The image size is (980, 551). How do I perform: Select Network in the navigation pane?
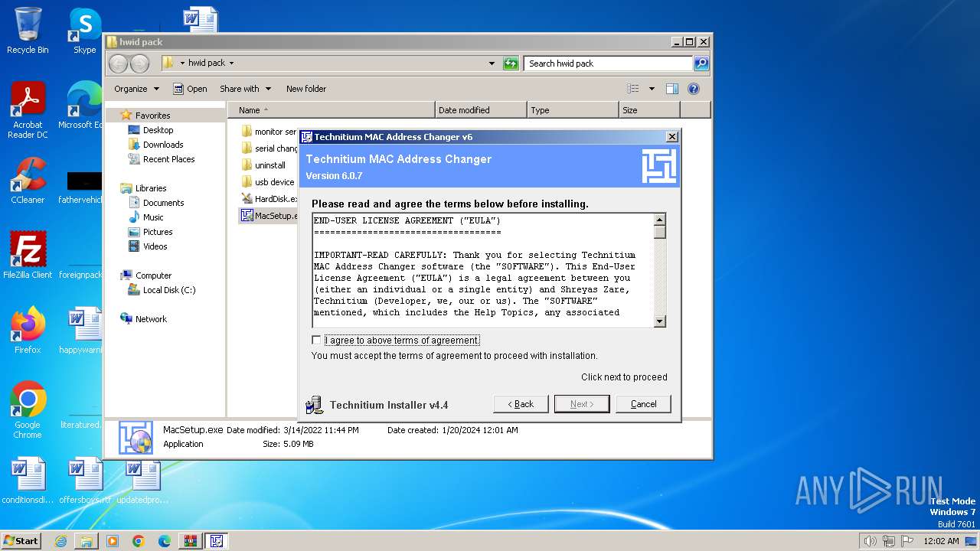pos(151,319)
